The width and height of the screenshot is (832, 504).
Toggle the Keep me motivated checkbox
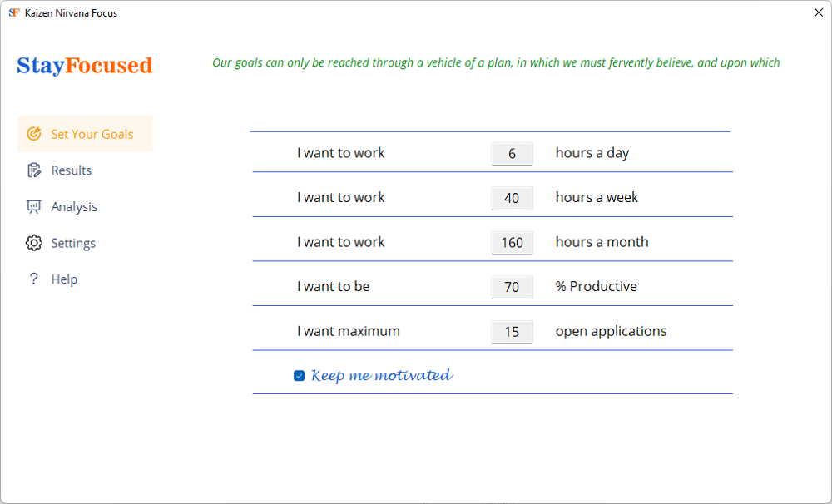300,376
